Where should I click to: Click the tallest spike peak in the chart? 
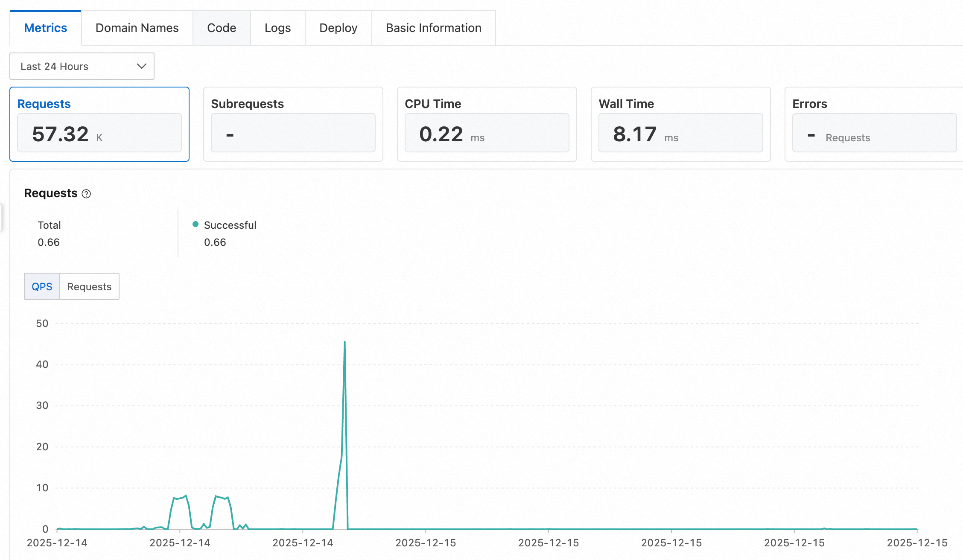point(344,342)
